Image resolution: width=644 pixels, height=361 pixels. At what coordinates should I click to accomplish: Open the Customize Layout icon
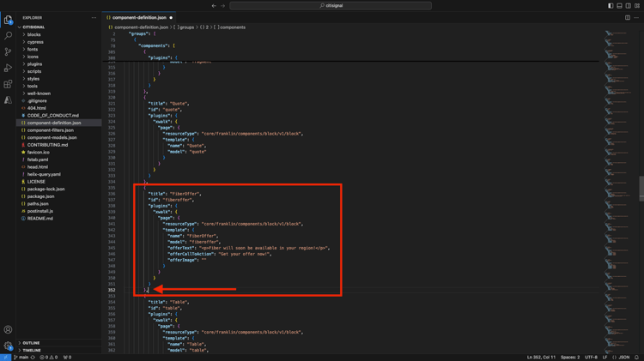[637, 6]
